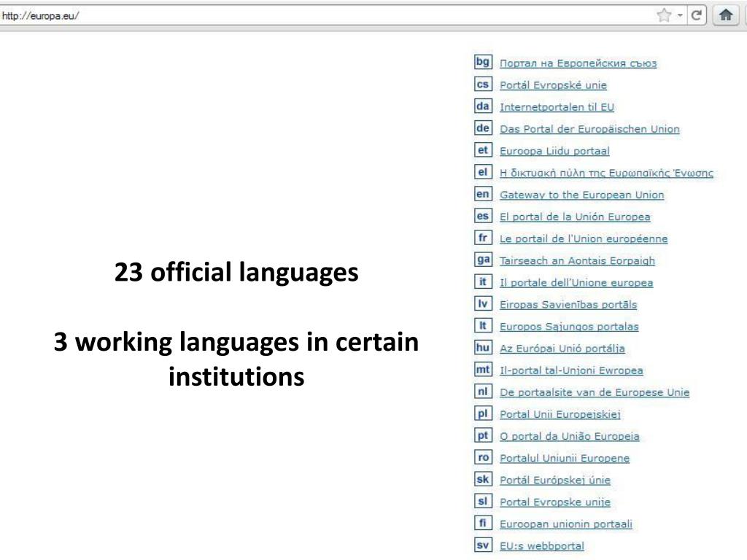Open 'Internetportalen til EU' link
This screenshot has height=560, width=747.
557,107
